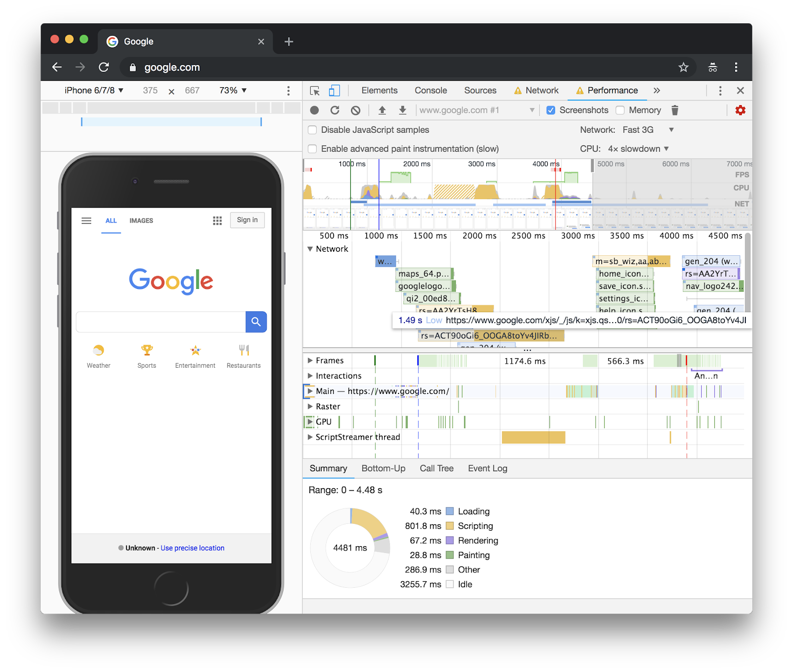Bookmark this page with the star icon
793x672 pixels.
pos(683,67)
